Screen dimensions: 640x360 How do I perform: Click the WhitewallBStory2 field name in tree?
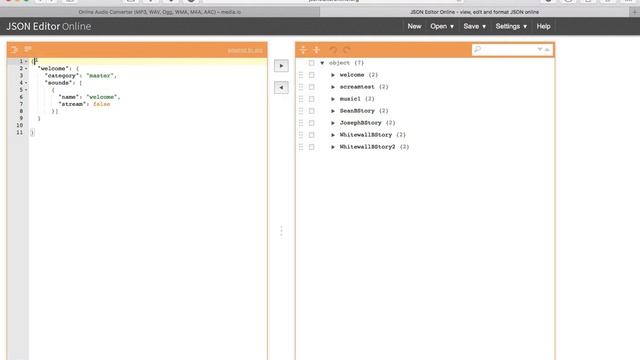tap(367, 147)
